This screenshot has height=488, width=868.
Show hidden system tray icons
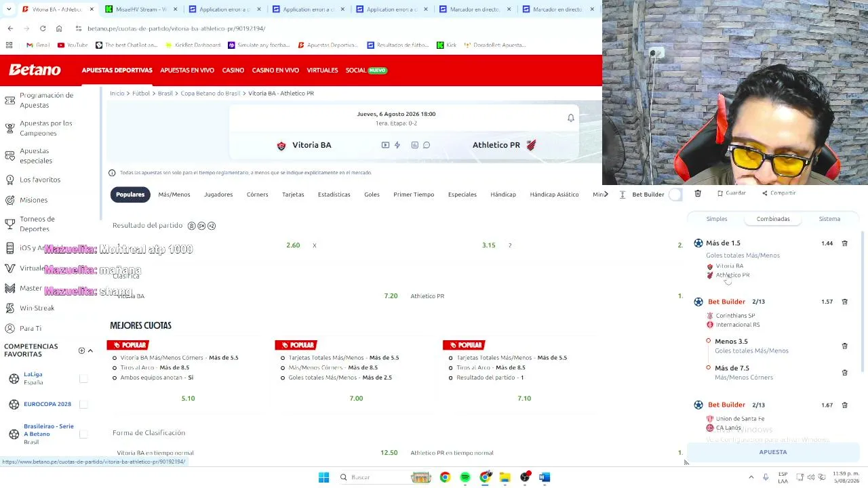pos(751,477)
